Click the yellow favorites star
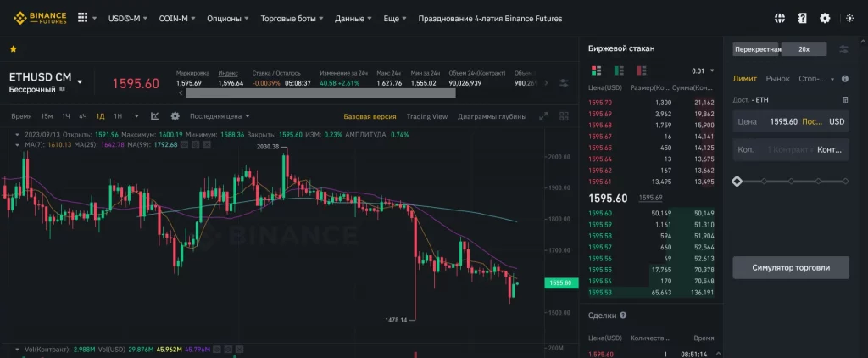This screenshot has height=358, width=868. tap(14, 48)
